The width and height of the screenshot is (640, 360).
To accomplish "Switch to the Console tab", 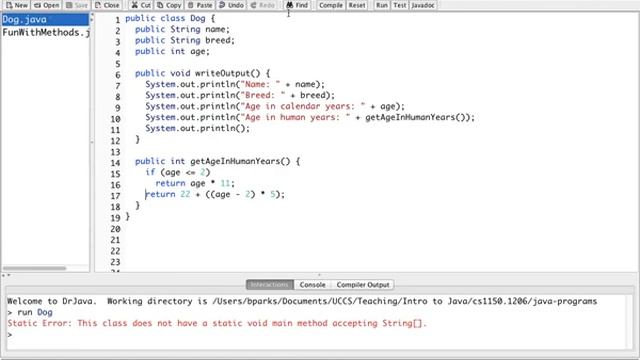I will pyautogui.click(x=312, y=284).
